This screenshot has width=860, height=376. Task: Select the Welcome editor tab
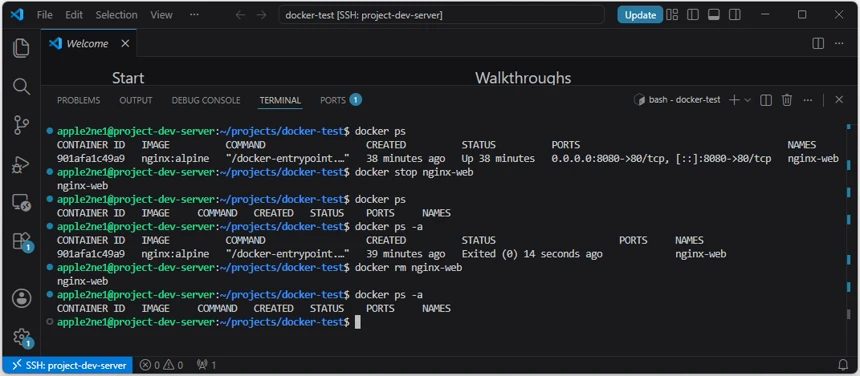[88, 43]
